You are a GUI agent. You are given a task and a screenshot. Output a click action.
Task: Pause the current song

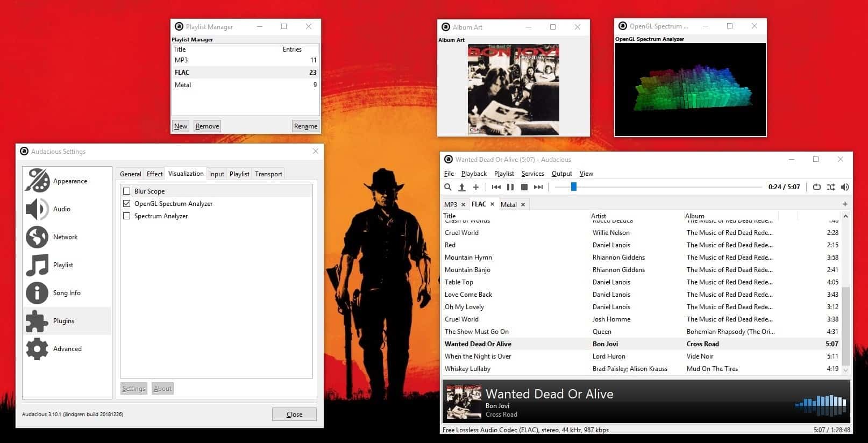point(510,187)
